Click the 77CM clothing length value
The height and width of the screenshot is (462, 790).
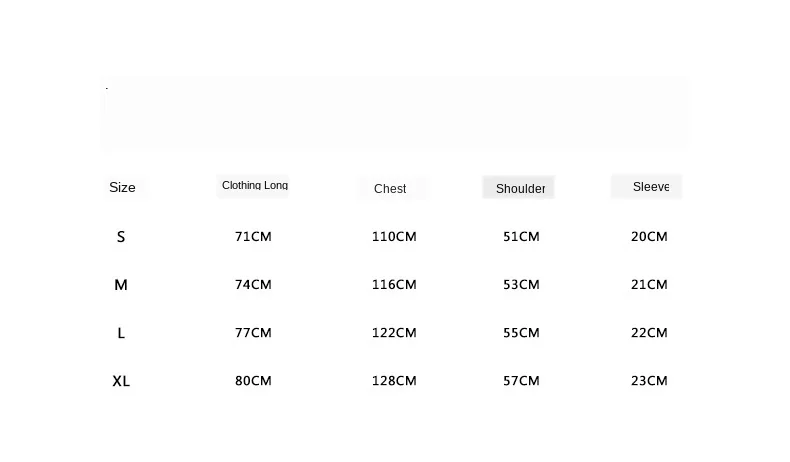[253, 333]
